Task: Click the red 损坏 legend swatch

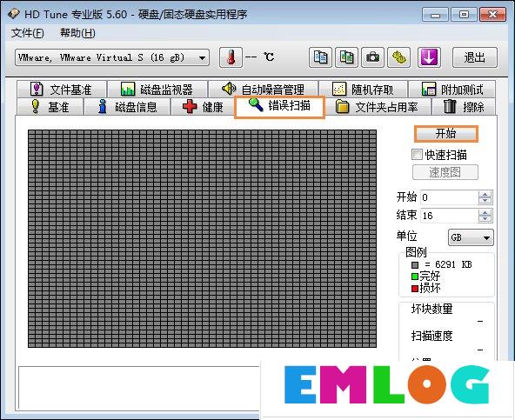Action: (415, 289)
